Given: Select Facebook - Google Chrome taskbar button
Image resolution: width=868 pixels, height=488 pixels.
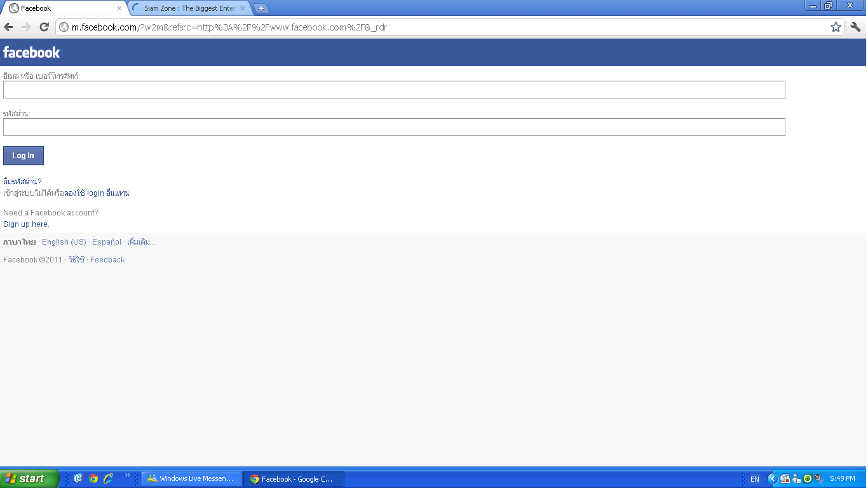Looking at the screenshot, I should click(294, 479).
